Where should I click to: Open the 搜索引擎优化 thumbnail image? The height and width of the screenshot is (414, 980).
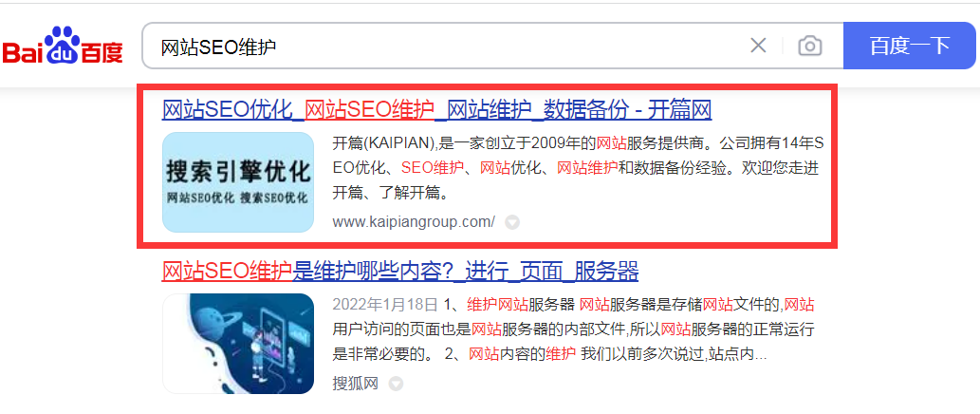(x=237, y=182)
